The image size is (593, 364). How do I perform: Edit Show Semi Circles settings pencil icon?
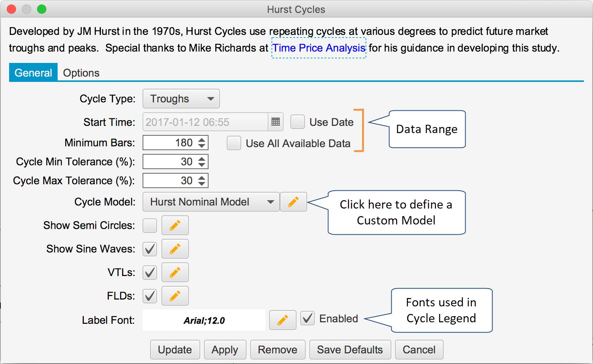[175, 226]
